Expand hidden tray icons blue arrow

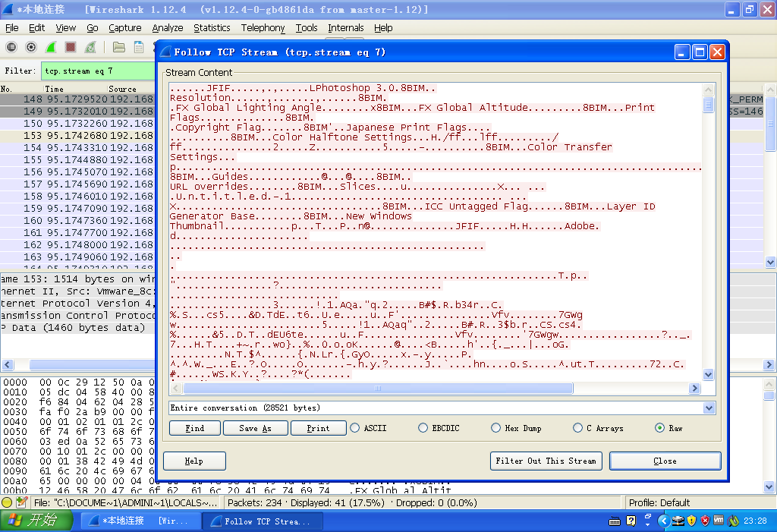(x=663, y=521)
